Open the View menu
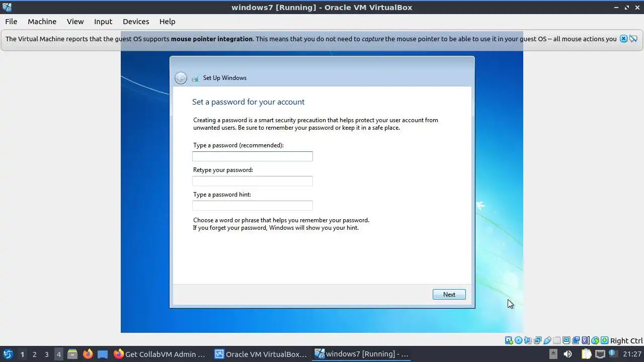This screenshot has height=362, width=644. 75,21
